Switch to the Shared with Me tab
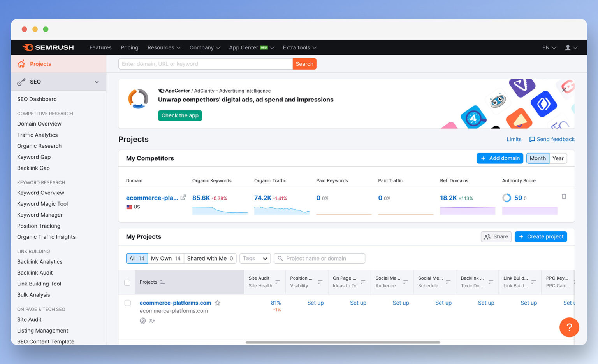Image resolution: width=598 pixels, height=364 pixels. [209, 258]
